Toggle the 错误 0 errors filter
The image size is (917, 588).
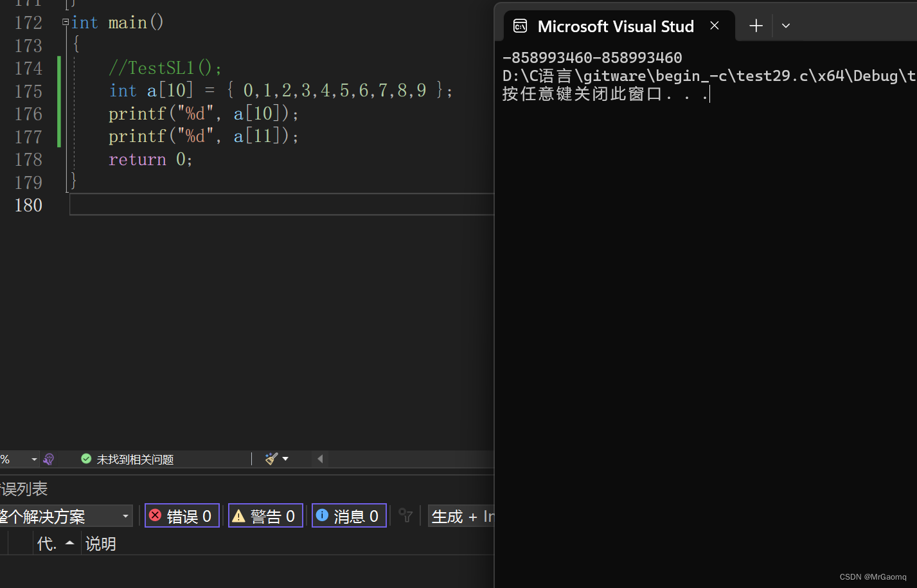[183, 515]
